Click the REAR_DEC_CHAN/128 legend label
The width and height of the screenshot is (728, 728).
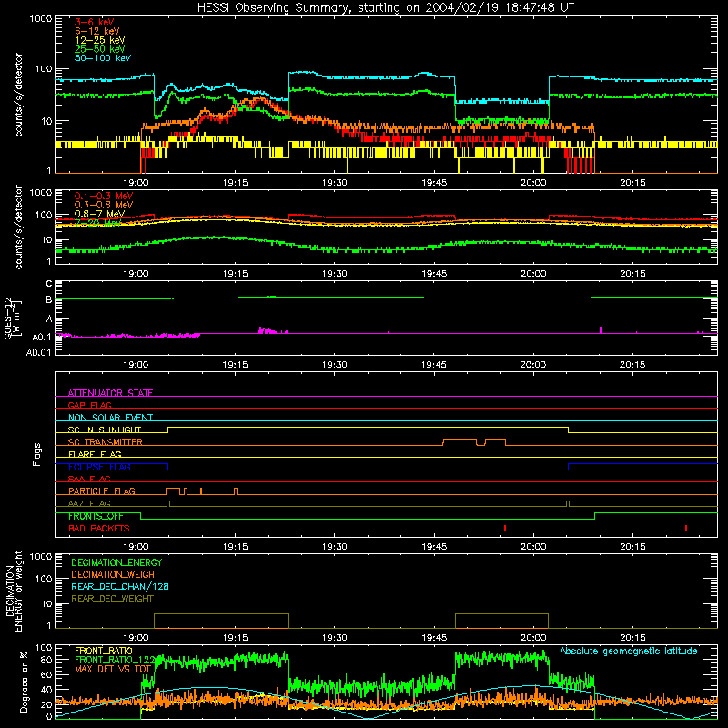(120, 586)
